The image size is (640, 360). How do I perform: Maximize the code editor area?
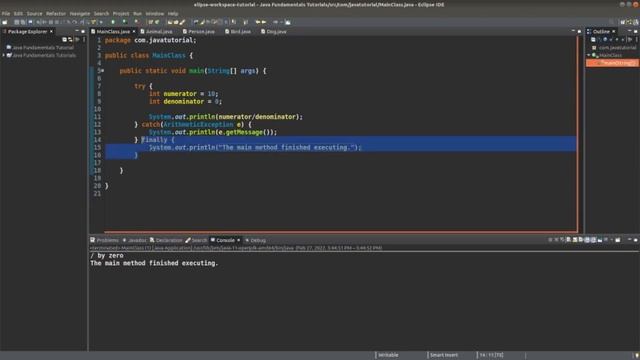579,31
